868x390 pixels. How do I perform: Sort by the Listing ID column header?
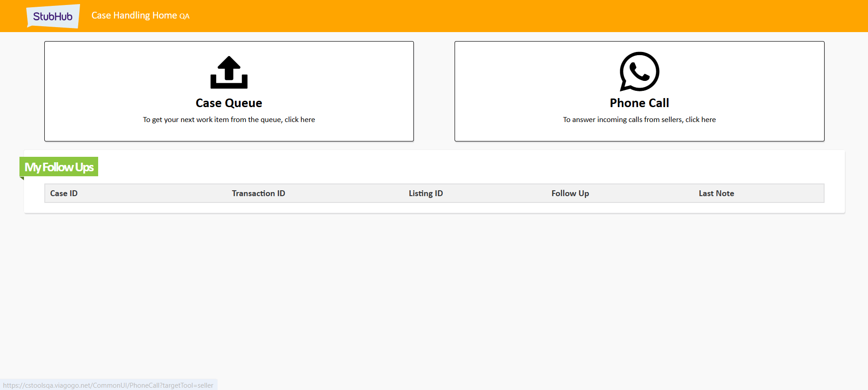point(426,193)
